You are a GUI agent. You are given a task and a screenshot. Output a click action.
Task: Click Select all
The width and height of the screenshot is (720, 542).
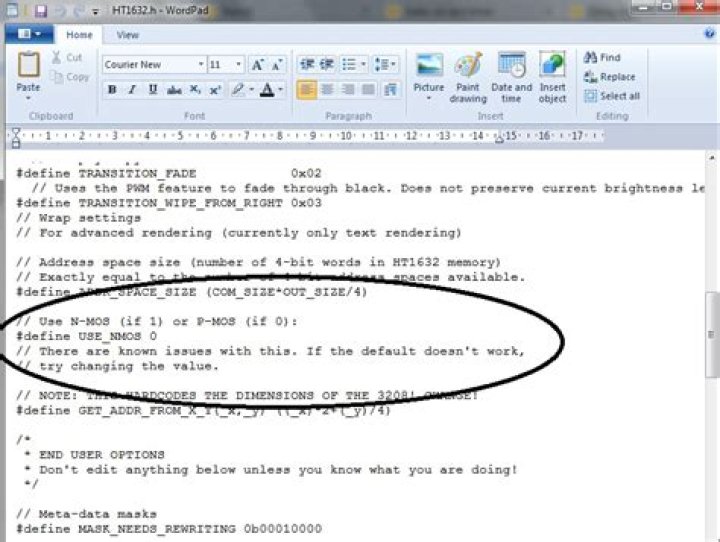pos(612,96)
